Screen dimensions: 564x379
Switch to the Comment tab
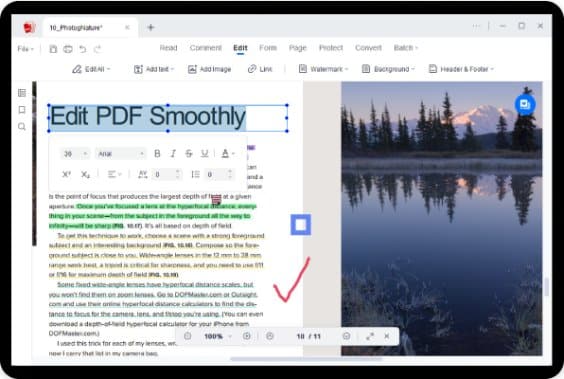206,48
